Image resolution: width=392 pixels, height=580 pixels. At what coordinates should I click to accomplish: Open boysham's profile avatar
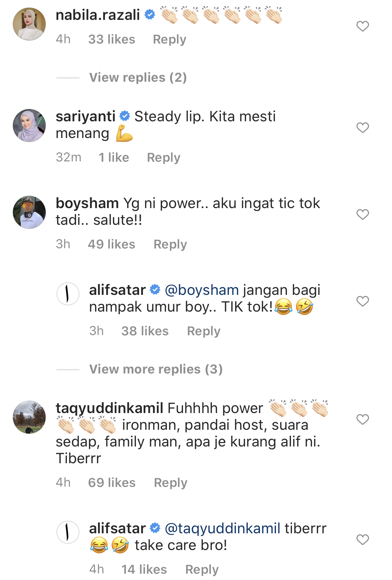29,212
